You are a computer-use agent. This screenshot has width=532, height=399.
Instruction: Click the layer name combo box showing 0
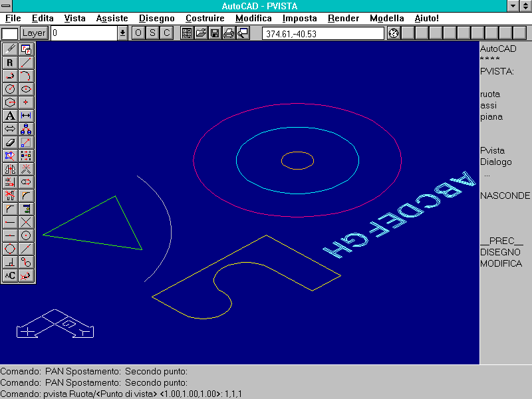tap(84, 33)
